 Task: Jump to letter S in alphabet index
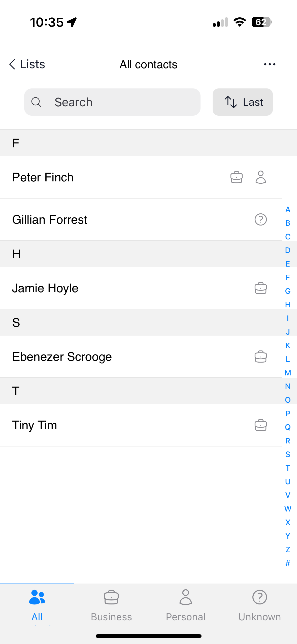(x=288, y=454)
